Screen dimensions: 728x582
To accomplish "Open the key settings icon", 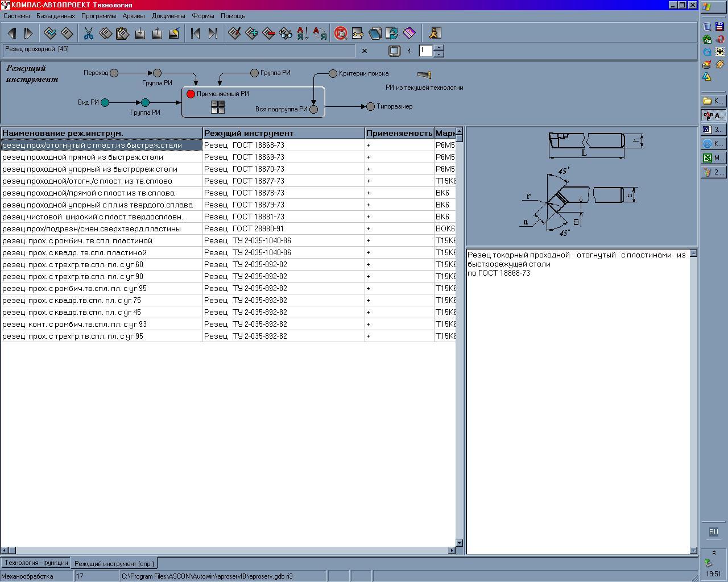I will click(x=358, y=33).
